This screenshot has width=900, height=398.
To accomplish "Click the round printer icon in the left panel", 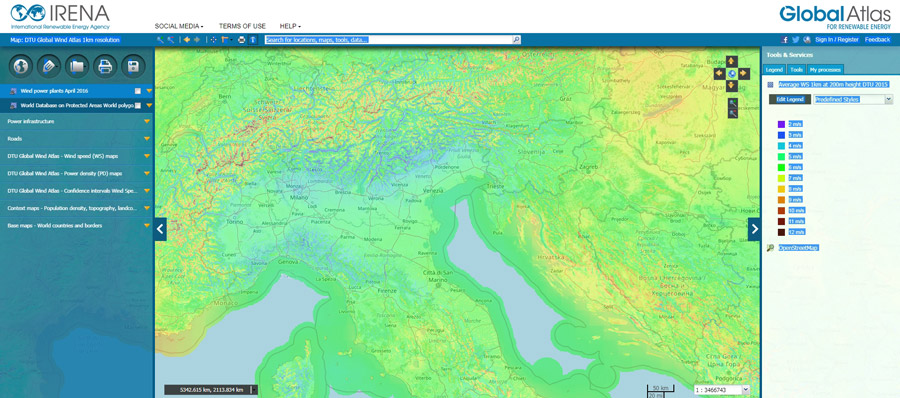I will [x=105, y=67].
